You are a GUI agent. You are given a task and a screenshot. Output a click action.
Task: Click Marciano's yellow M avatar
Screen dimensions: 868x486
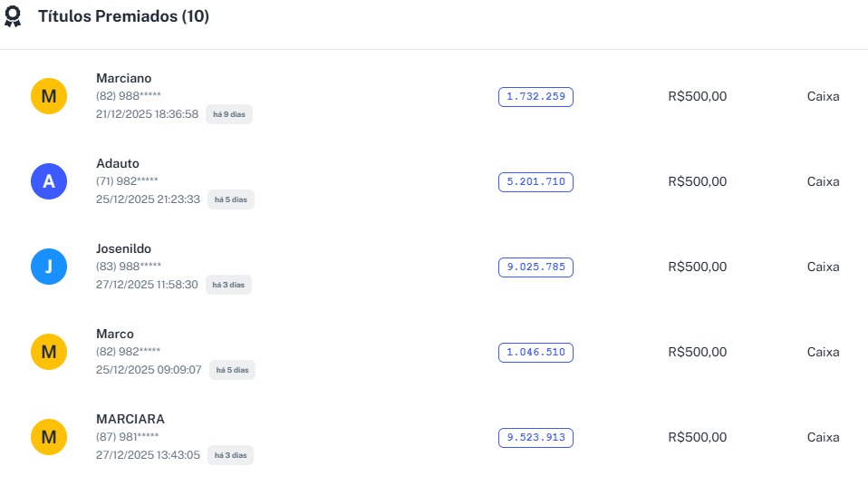tap(49, 96)
